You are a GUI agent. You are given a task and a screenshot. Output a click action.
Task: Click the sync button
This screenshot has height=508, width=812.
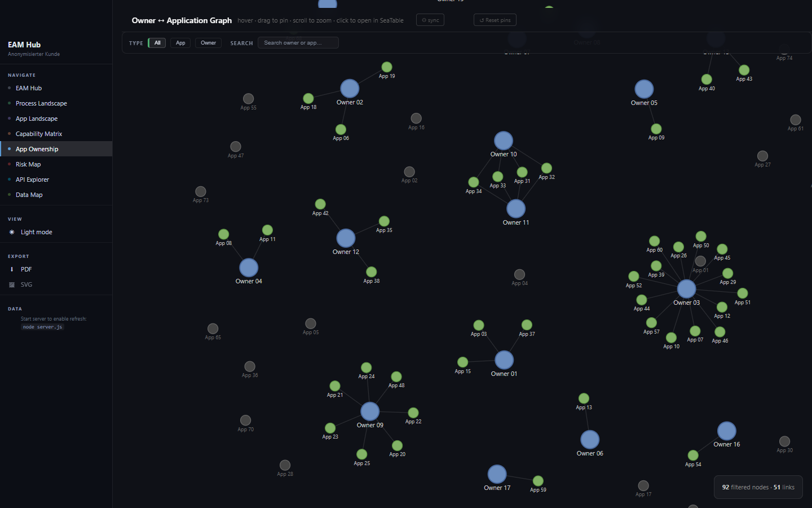pos(430,20)
